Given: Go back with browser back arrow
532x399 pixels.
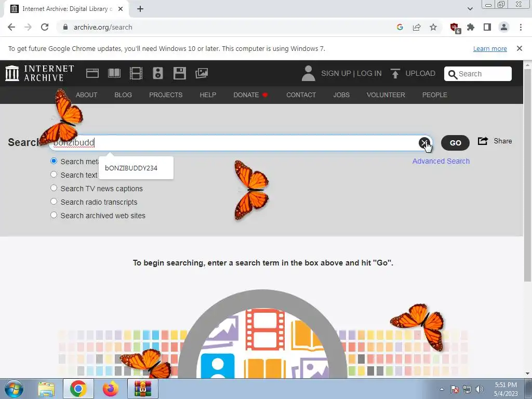Looking at the screenshot, I should coord(11,27).
